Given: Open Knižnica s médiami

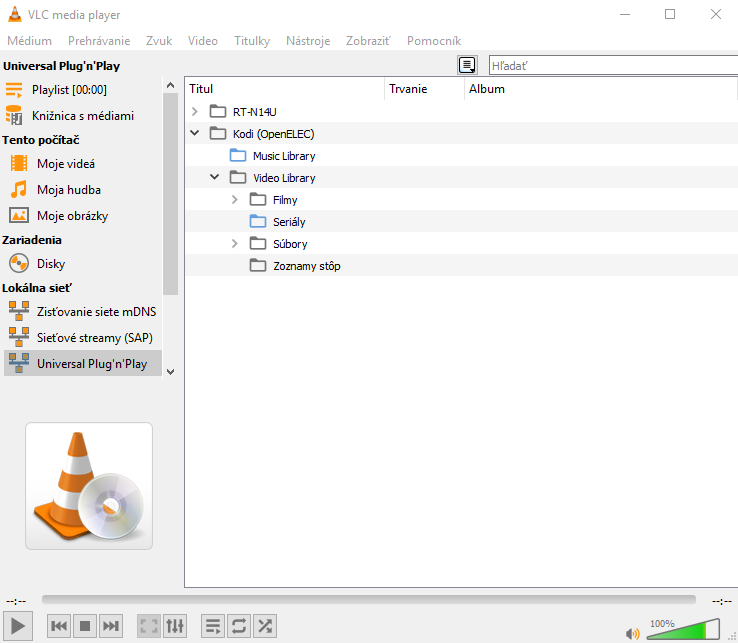Looking at the screenshot, I should click(x=82, y=116).
